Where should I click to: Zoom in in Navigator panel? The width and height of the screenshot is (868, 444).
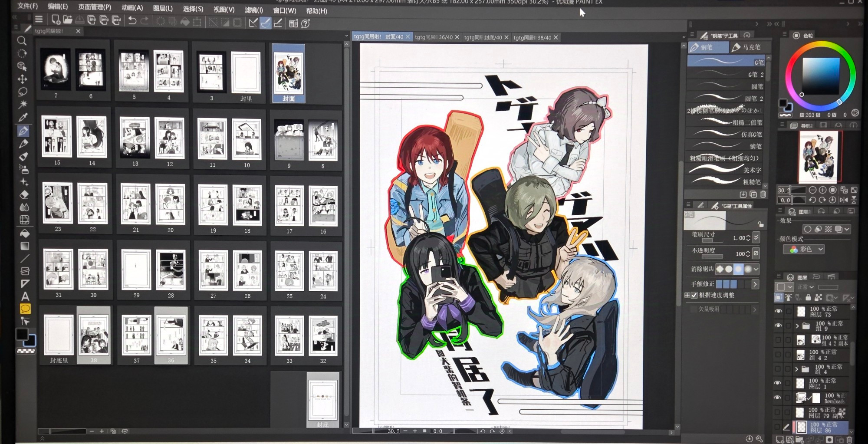point(822,190)
